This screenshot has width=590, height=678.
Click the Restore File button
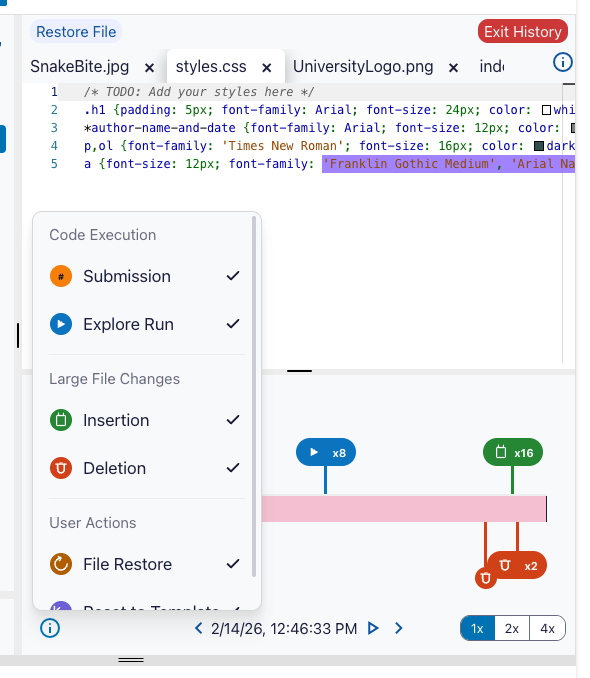(76, 32)
